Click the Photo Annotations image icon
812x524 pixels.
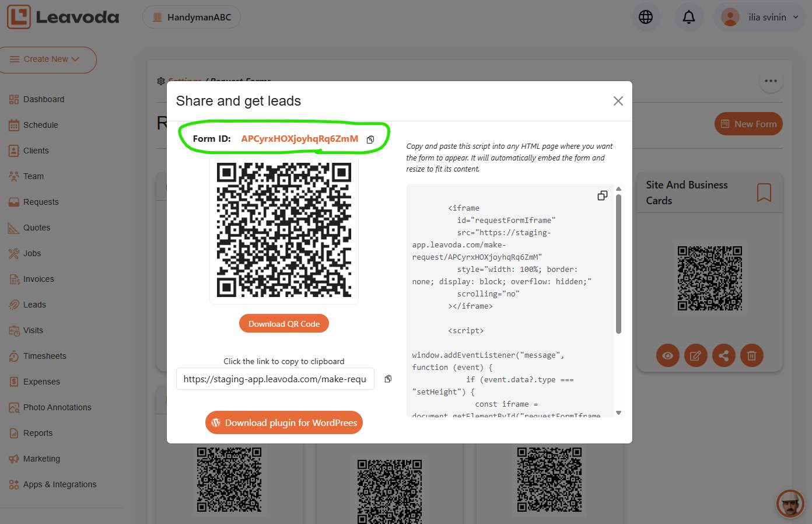coord(14,408)
